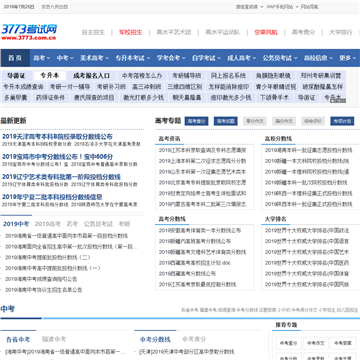This screenshot has height=360, width=360.
Task: Click the 成考报名入口 promoted link
Action: (x=91, y=76)
